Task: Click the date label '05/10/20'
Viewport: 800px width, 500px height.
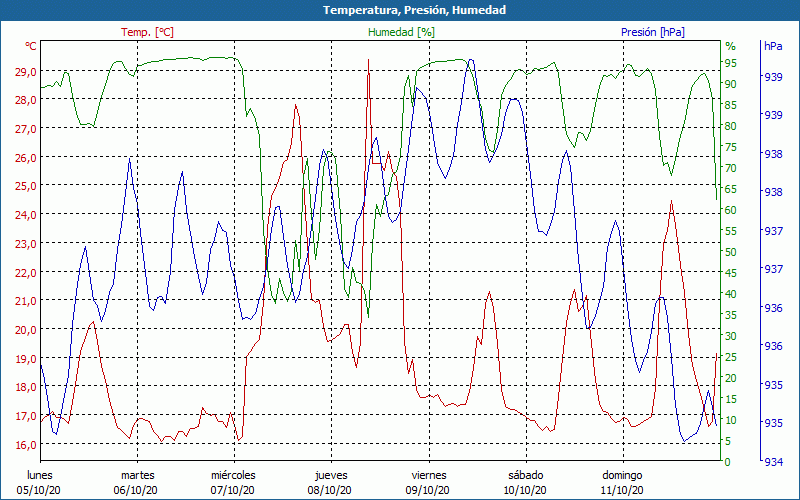Action: (39, 490)
